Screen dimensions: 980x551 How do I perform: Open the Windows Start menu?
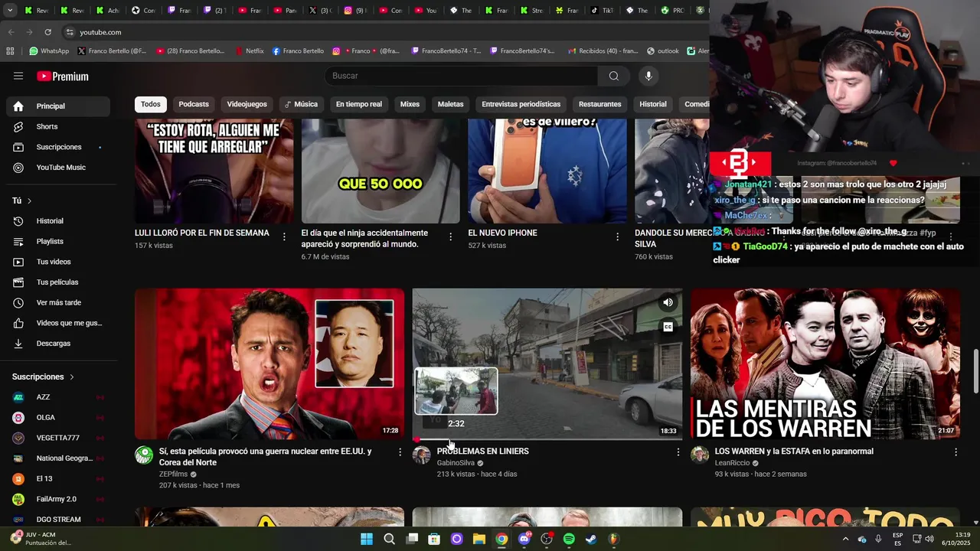click(x=367, y=539)
